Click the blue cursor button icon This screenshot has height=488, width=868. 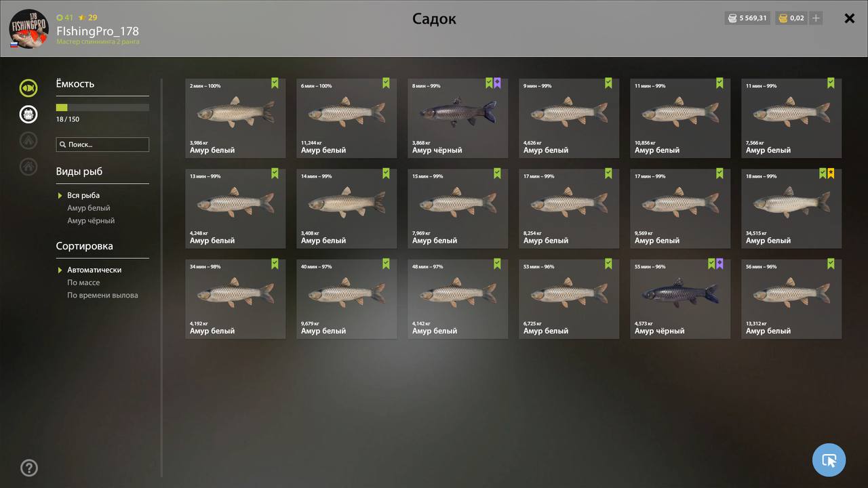click(x=829, y=460)
